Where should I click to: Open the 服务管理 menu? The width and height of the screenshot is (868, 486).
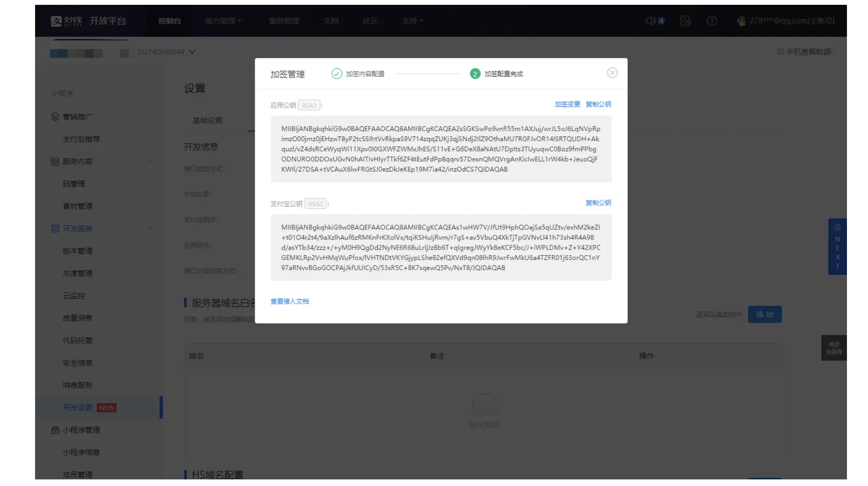(x=284, y=21)
